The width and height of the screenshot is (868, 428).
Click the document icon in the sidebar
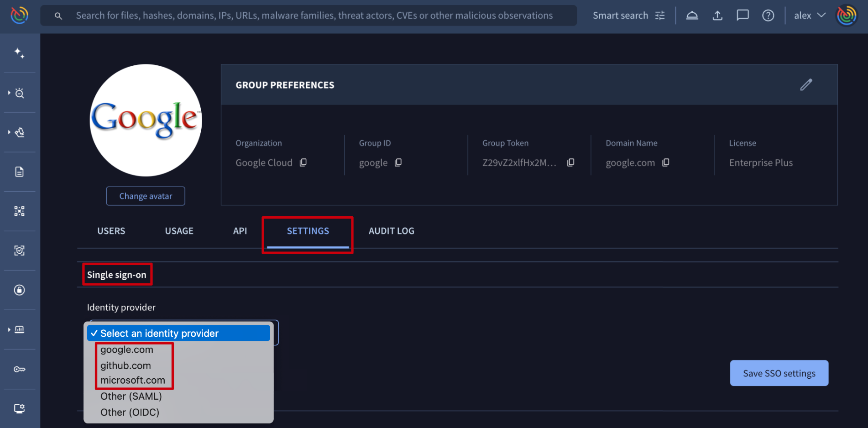pos(19,172)
